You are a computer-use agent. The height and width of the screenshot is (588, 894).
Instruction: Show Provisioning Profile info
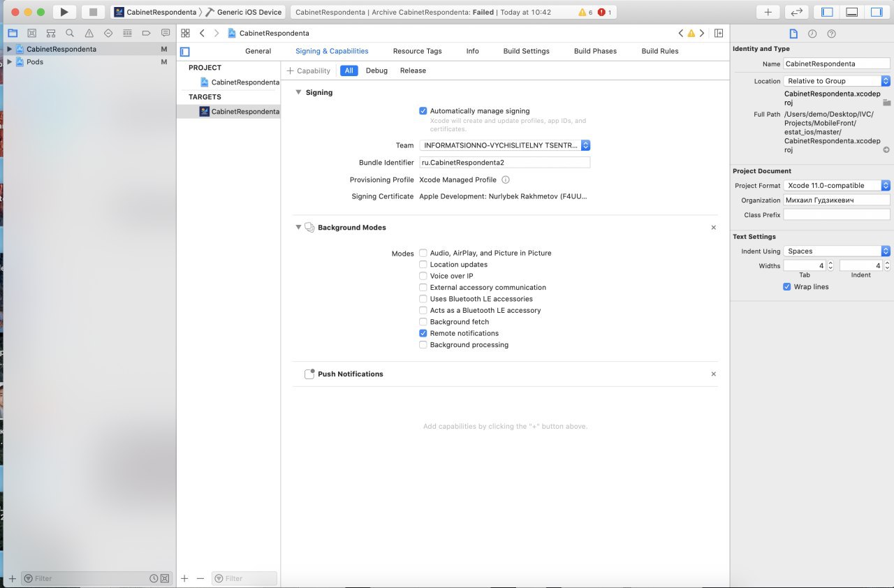506,179
